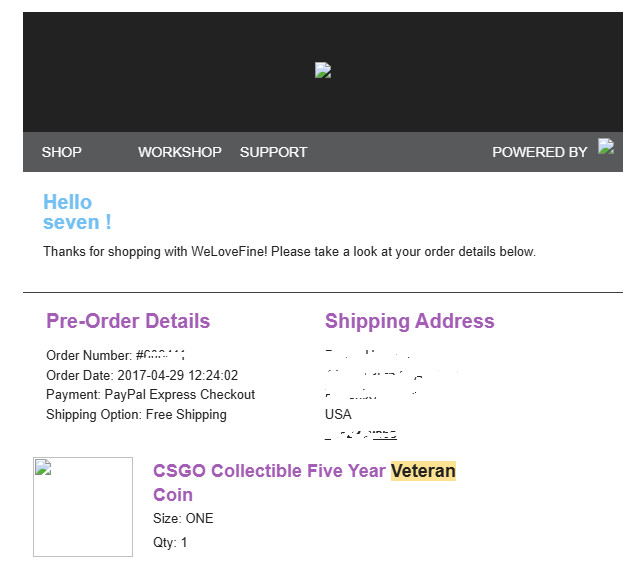Open the WORKSHOP navigation link
This screenshot has height=566, width=635.
180,152
